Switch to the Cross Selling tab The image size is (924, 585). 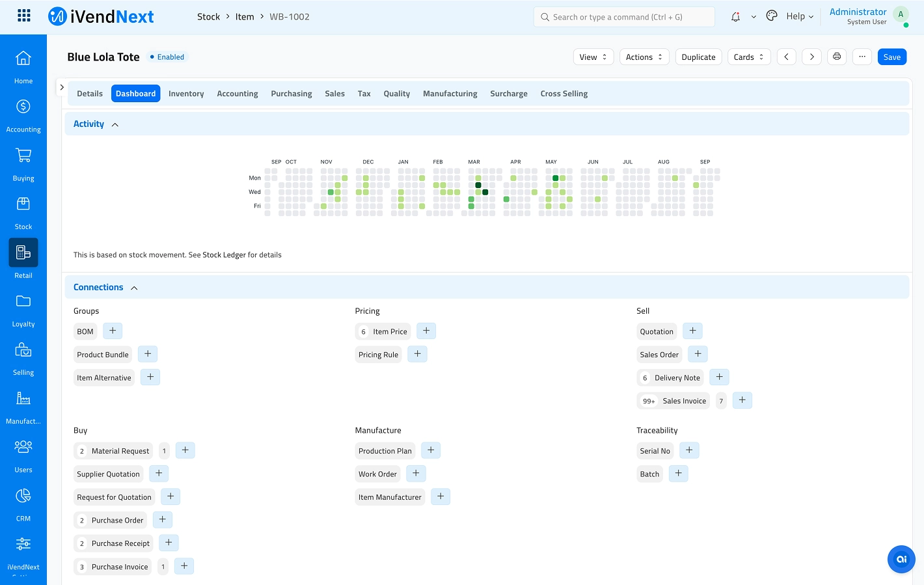564,94
